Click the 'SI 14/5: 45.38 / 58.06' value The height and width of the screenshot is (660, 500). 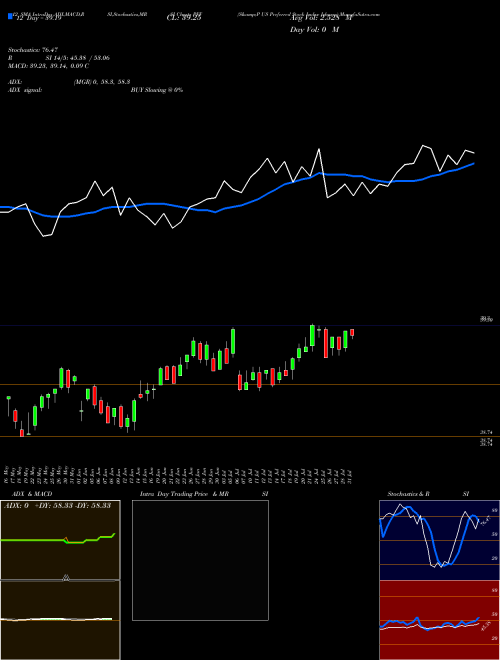coord(78,58)
